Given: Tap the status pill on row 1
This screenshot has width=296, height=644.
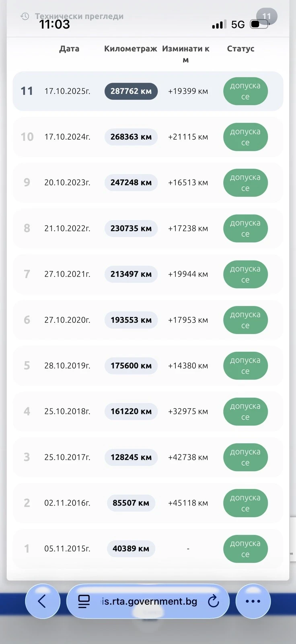Looking at the screenshot, I should pos(245,549).
